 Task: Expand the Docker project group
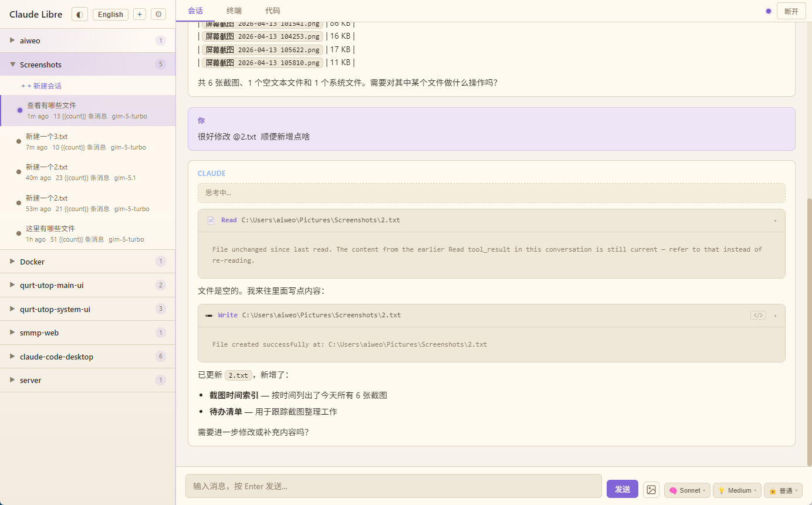click(x=87, y=262)
